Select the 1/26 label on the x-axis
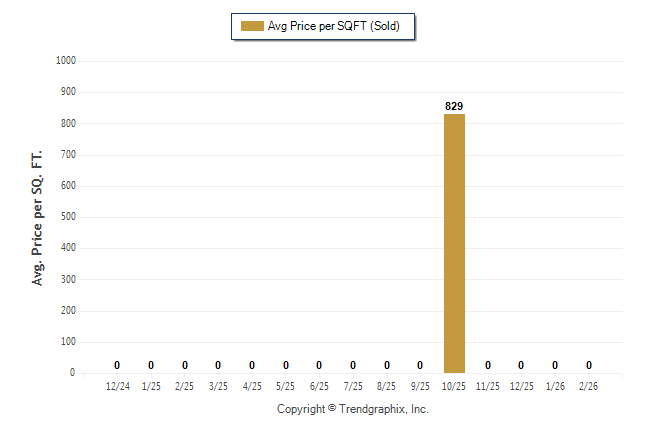The width and height of the screenshot is (646, 434). pyautogui.click(x=555, y=385)
